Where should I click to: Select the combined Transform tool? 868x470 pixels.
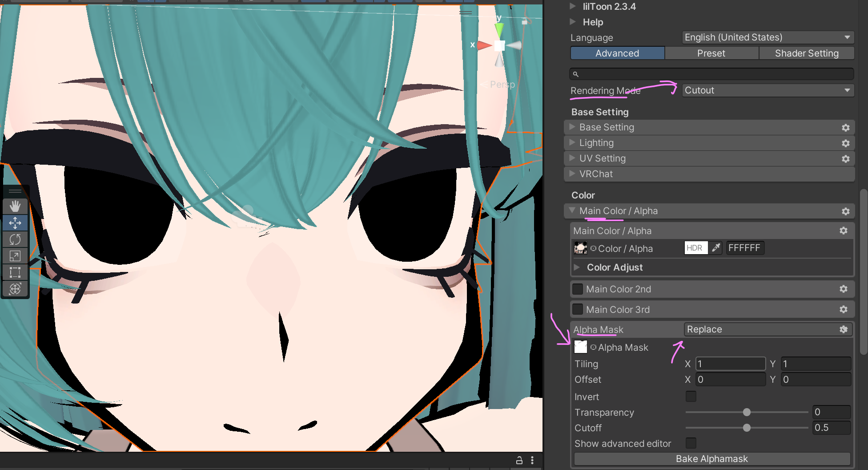coord(15,289)
